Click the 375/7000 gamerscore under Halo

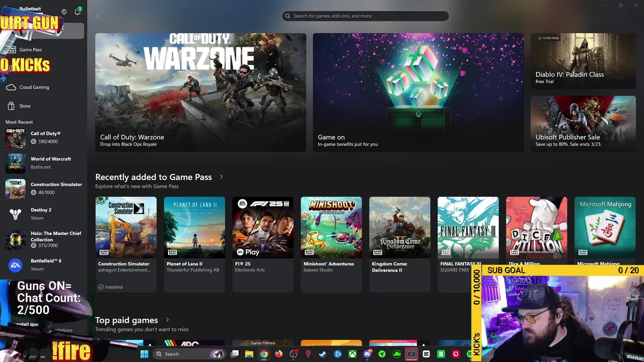click(44, 245)
